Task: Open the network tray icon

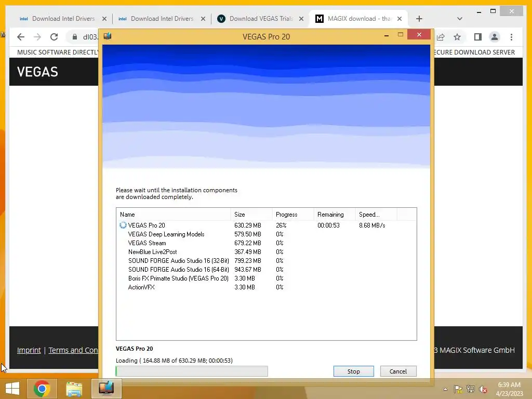Action: tap(471, 389)
